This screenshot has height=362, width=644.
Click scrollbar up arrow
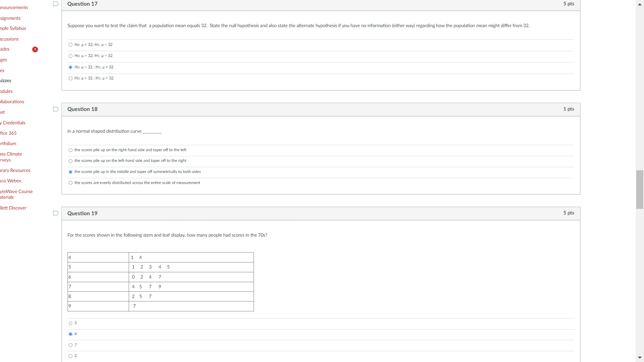[x=640, y=4]
